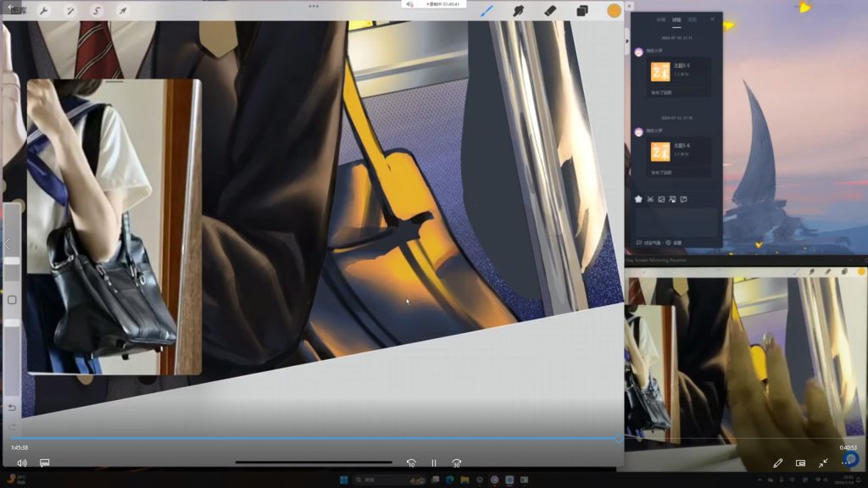Open the orange active color swatch
Image resolution: width=868 pixels, height=488 pixels.
[614, 11]
